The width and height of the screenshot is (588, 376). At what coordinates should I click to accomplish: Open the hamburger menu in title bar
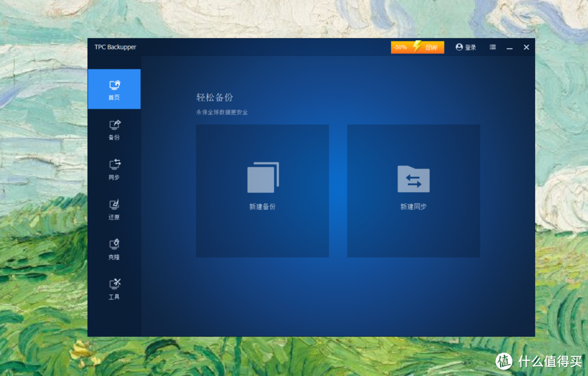point(493,47)
